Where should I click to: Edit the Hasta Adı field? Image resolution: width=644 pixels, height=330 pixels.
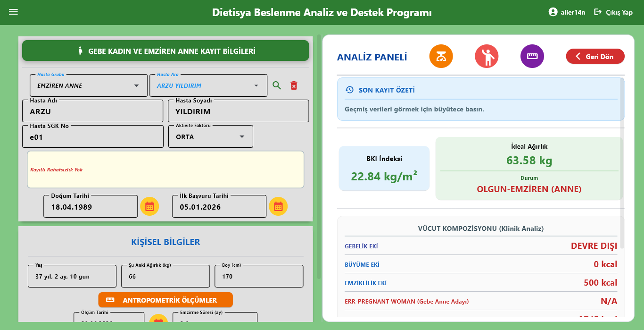93,111
